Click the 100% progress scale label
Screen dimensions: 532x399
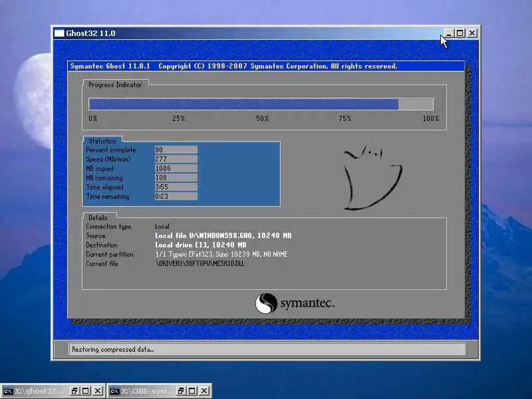430,118
